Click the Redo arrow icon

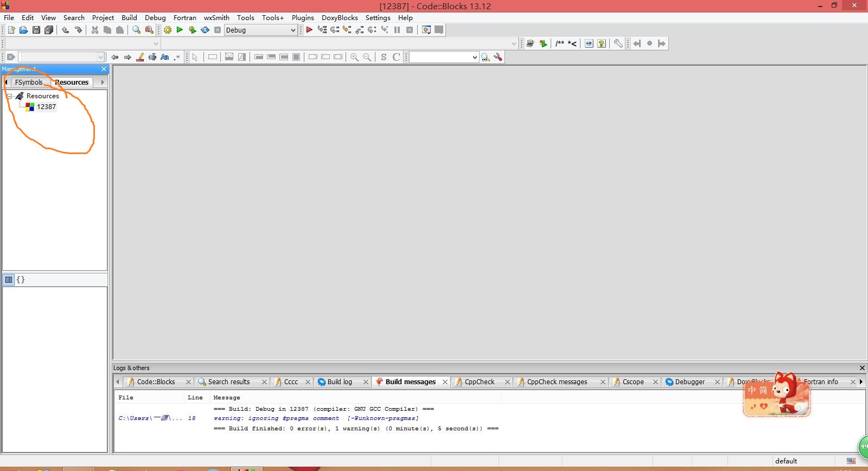click(x=78, y=30)
